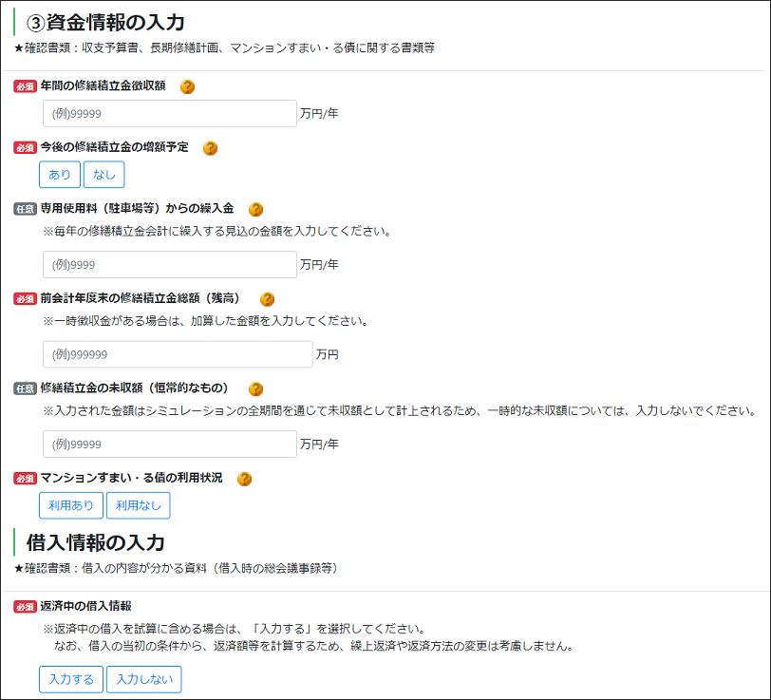Viewport: 771px width, 700px height.
Task: Focus the 修繕積立金総額(残高) input field
Action: (x=178, y=354)
